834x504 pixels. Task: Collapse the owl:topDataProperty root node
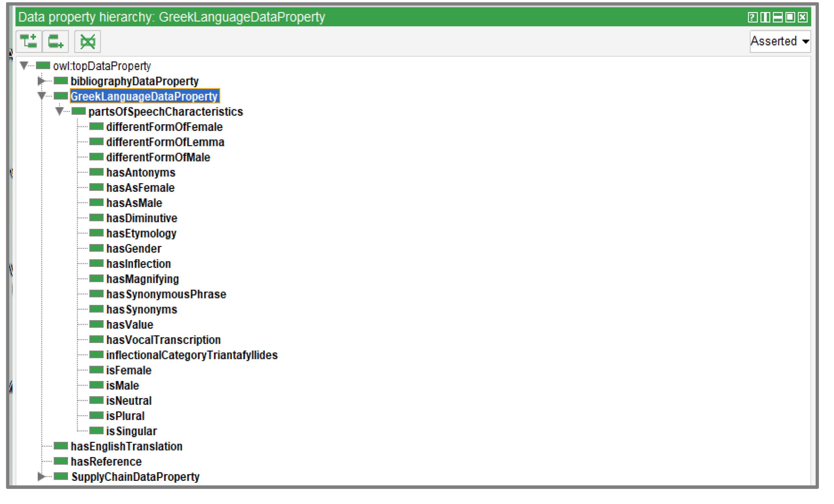pos(24,65)
